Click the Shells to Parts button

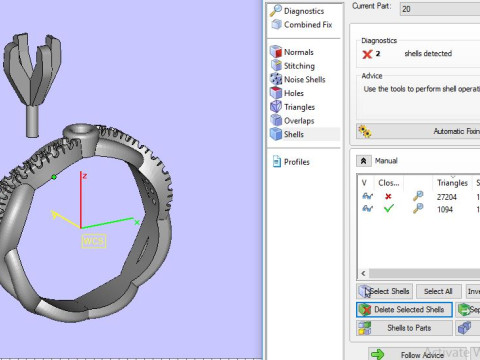tap(404, 328)
